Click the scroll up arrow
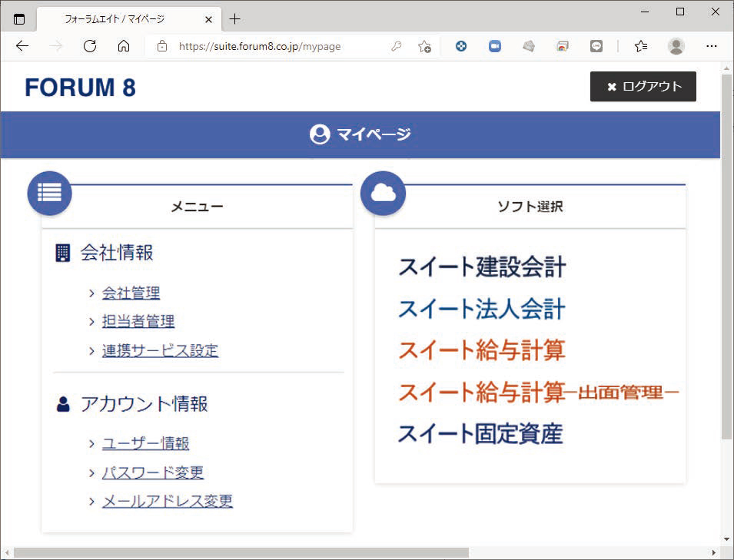 coord(726,68)
